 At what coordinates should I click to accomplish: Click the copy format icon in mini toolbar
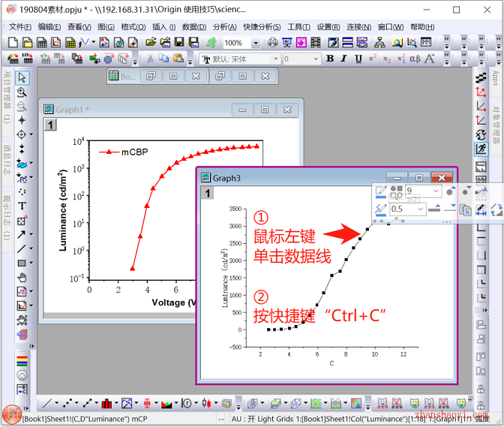tap(465, 209)
